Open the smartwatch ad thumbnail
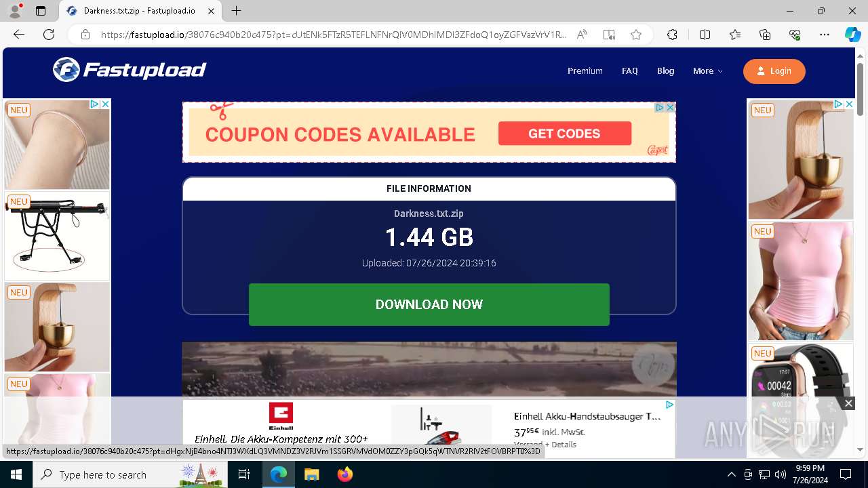This screenshot has width=868, height=488. tap(801, 400)
